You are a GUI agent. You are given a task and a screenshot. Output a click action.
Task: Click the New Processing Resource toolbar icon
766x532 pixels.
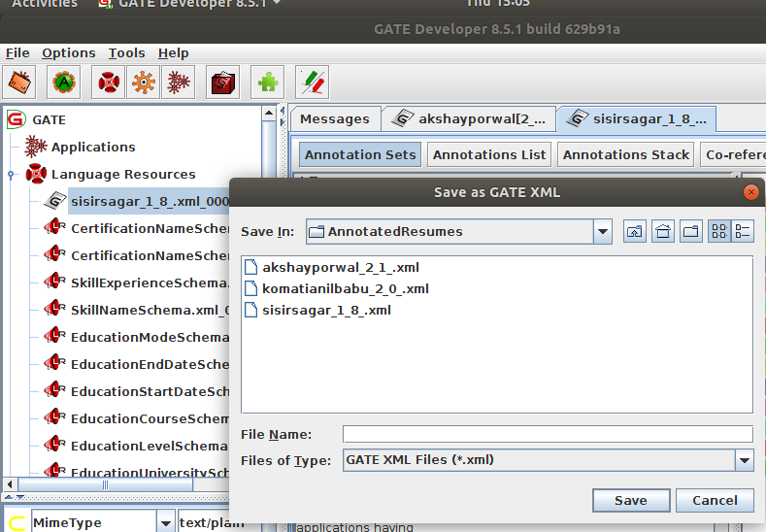(x=144, y=83)
